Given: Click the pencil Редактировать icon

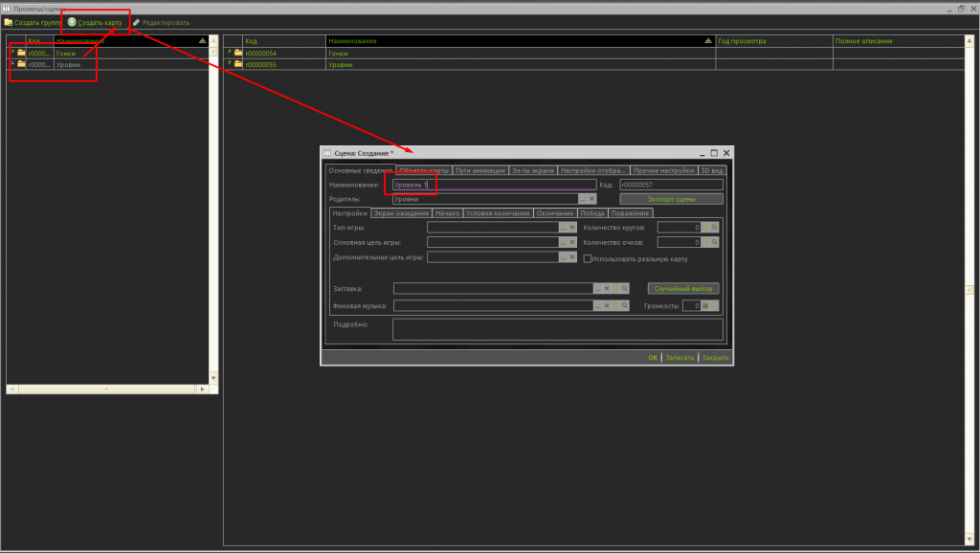Looking at the screenshot, I should 136,23.
